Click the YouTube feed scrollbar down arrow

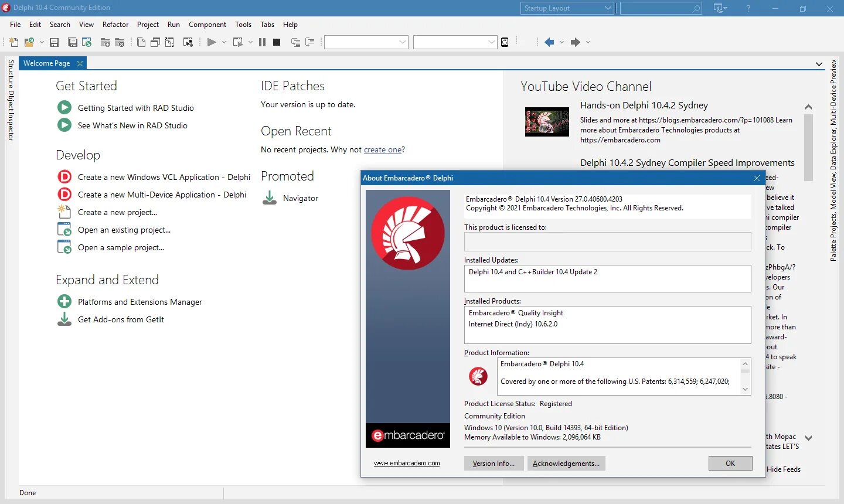click(808, 438)
